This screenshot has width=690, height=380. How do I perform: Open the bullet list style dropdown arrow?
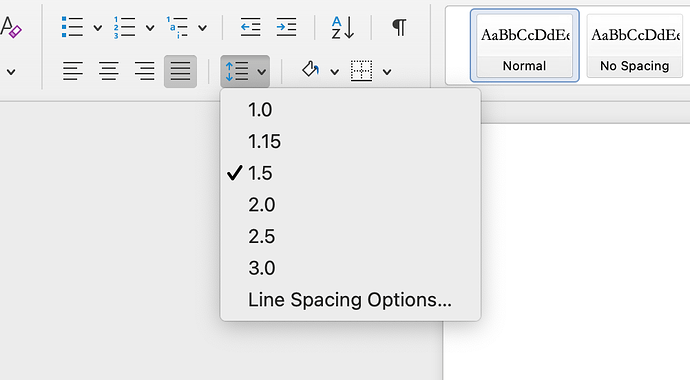click(98, 28)
